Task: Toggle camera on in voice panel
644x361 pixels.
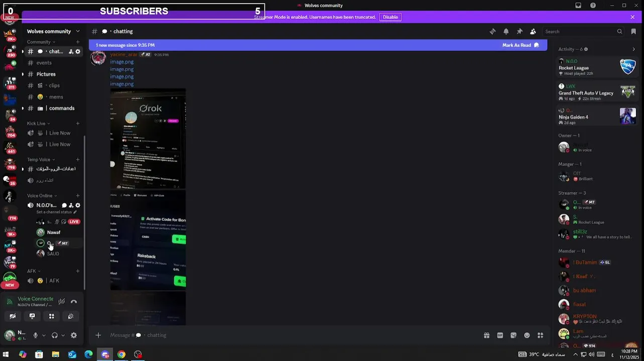Action: tap(13, 316)
